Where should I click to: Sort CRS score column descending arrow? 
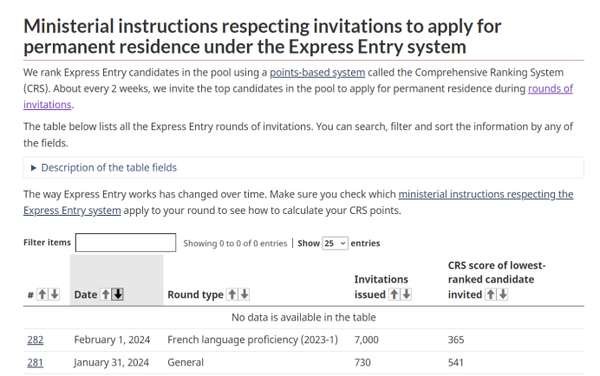pos(503,295)
